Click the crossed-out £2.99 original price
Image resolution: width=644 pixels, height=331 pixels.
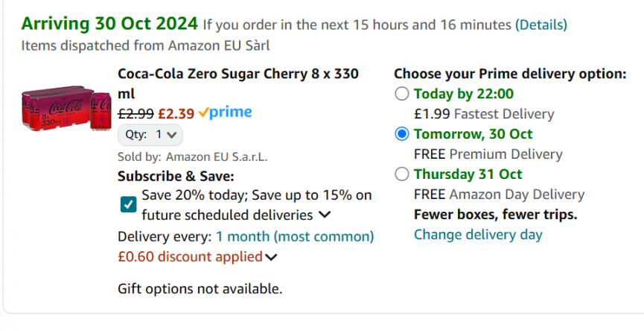136,114
